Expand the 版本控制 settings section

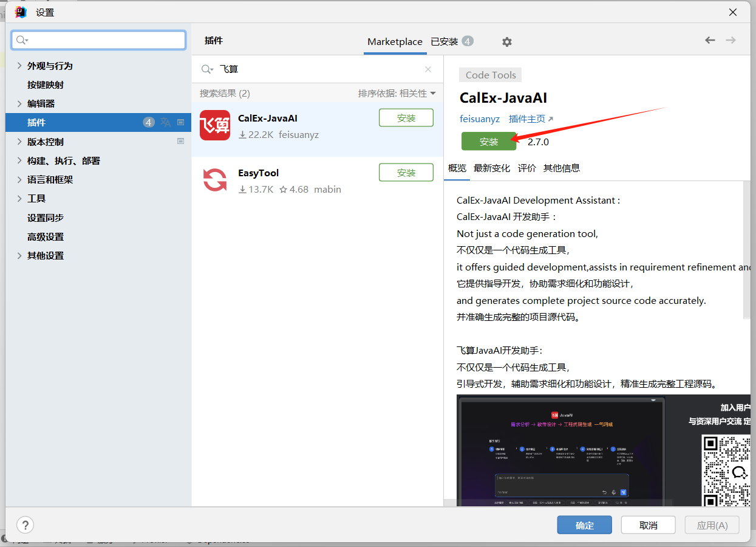pos(19,142)
